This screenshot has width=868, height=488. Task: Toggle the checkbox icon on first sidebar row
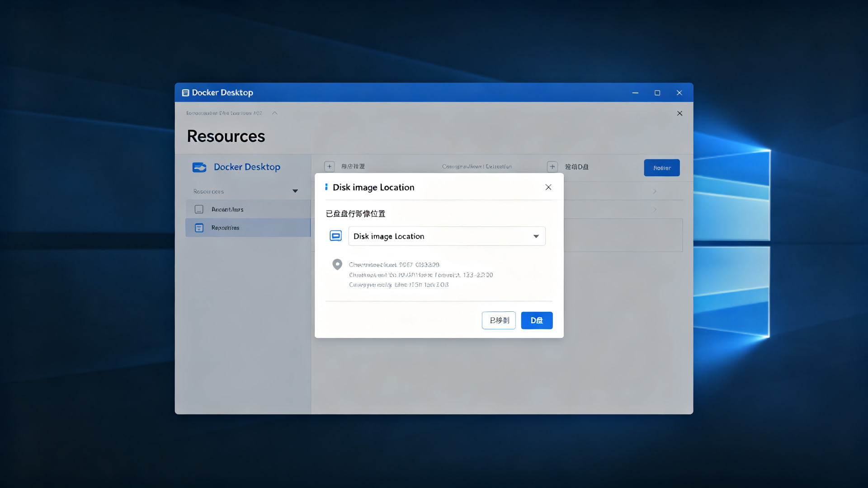pos(199,210)
